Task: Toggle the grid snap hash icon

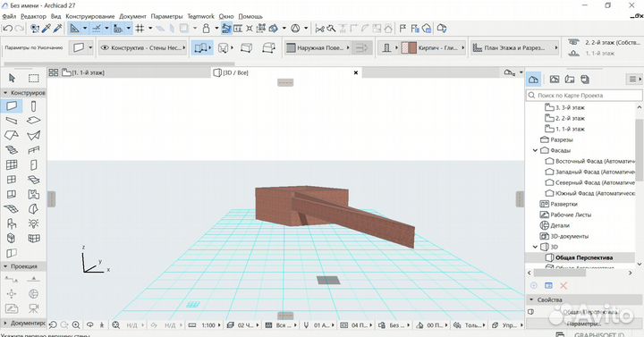Action: (140, 29)
